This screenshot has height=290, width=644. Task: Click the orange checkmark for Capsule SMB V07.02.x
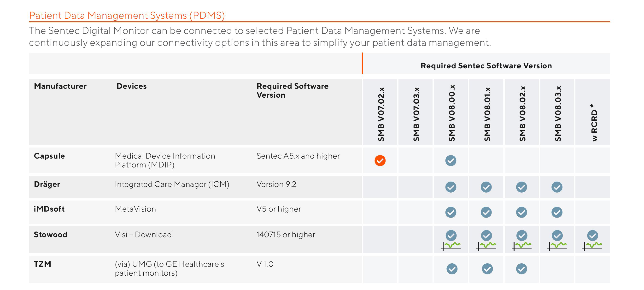[380, 161]
